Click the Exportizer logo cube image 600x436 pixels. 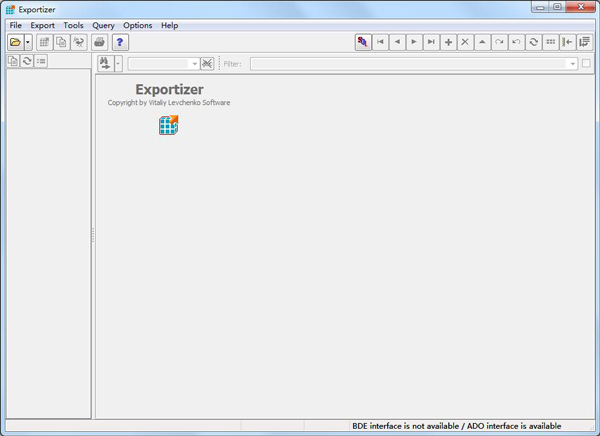pos(169,125)
